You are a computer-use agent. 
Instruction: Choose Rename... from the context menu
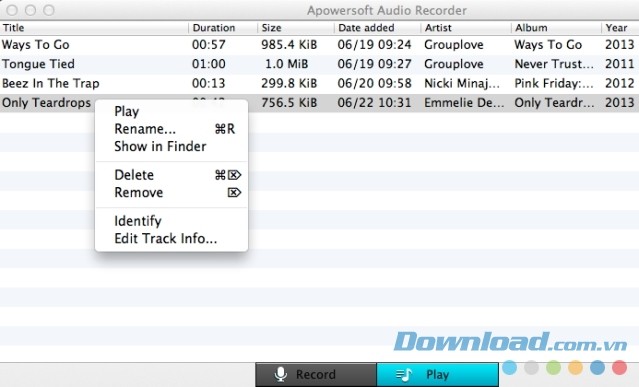tap(171, 129)
